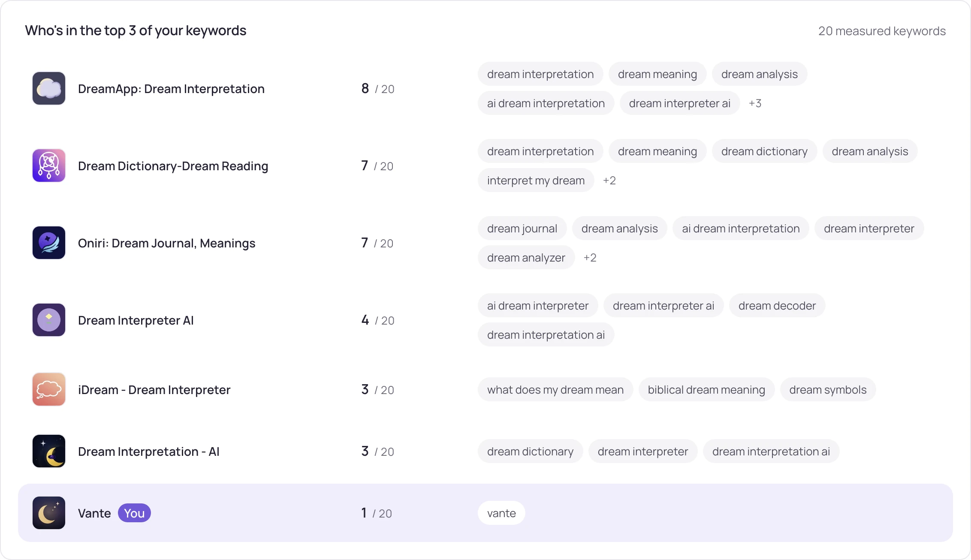Expand the +2 keywords in Oniri row
Screen dimensions: 971x560
coord(590,258)
